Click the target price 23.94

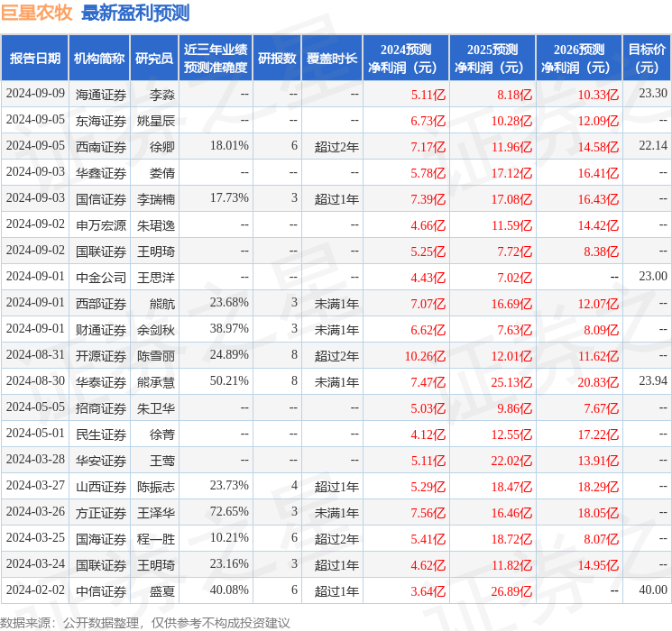[x=653, y=380]
